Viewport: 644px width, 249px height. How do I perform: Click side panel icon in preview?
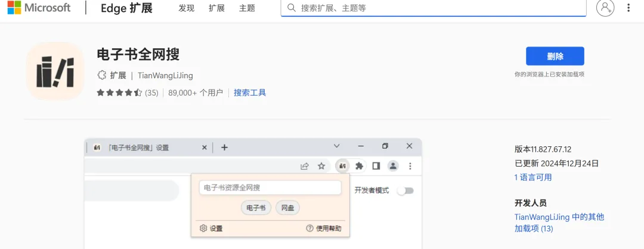point(376,166)
